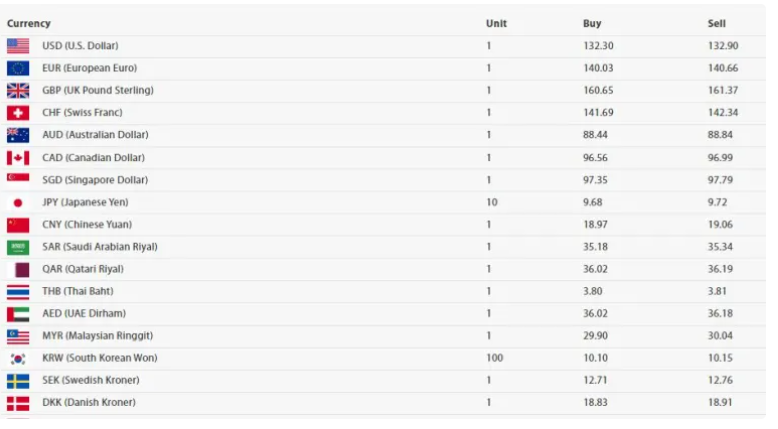Viewport: 778px width, 429px height.
Task: Click the Currency column header
Action: tap(29, 23)
